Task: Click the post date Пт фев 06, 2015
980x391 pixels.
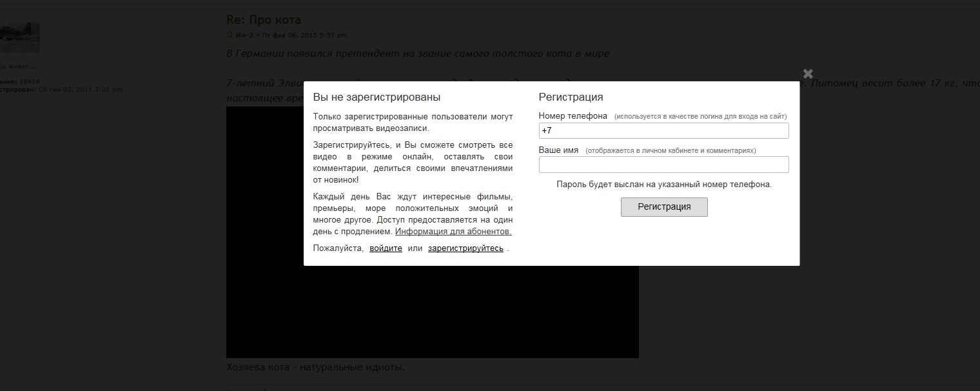Action: pos(303,35)
